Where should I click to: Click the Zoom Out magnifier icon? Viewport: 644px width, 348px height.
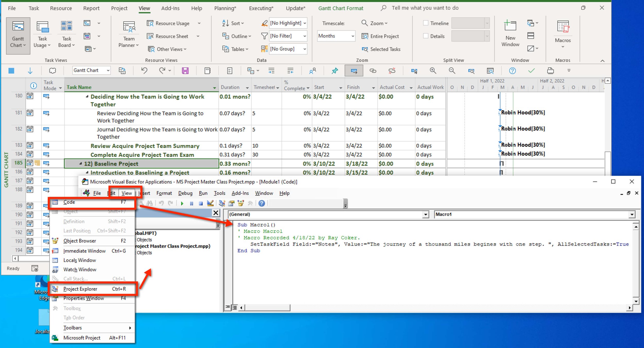click(x=452, y=71)
